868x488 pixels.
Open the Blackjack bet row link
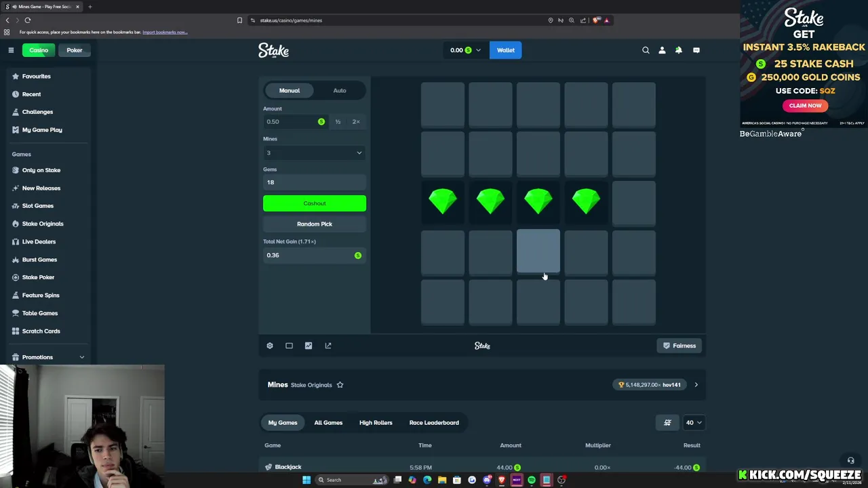[x=288, y=467]
